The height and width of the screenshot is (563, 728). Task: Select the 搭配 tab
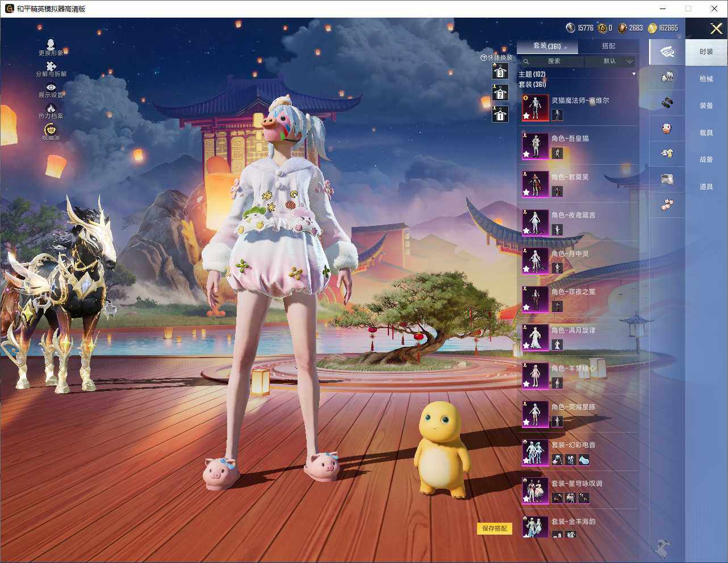tap(608, 46)
